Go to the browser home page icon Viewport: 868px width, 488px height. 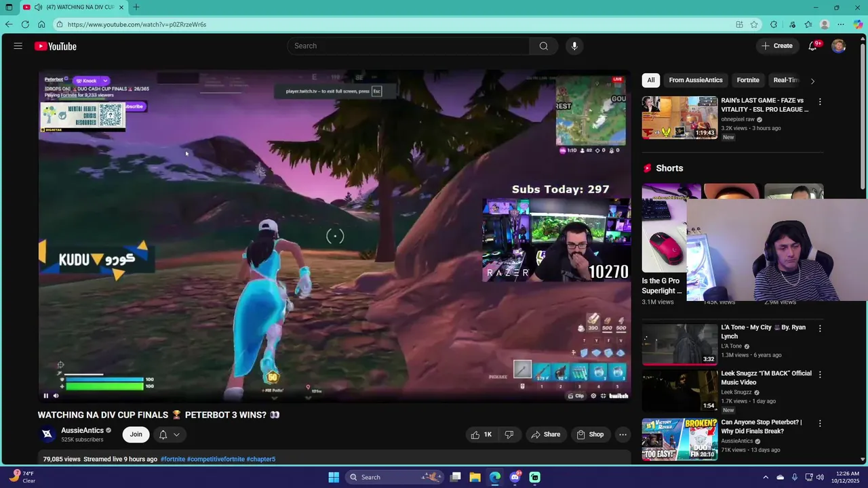[41, 24]
